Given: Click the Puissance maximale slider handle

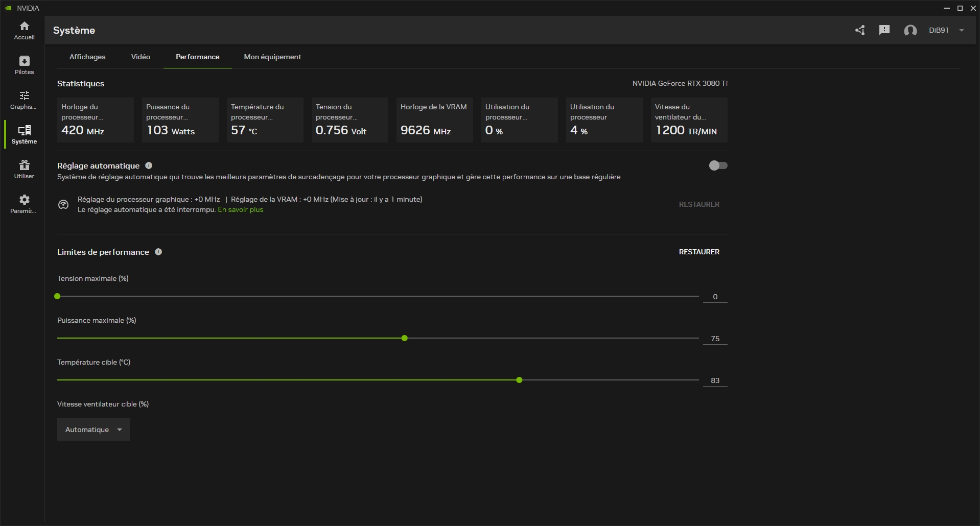Looking at the screenshot, I should pyautogui.click(x=405, y=338).
